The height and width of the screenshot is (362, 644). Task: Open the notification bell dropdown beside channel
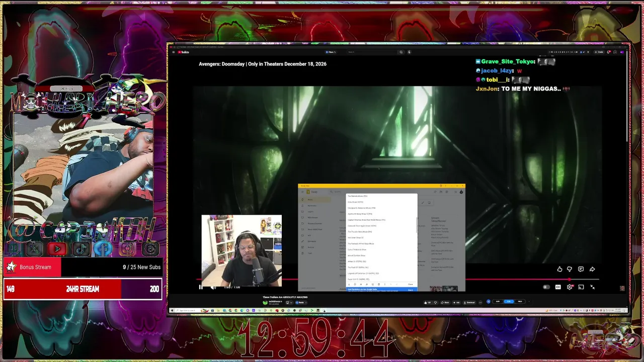(289, 303)
